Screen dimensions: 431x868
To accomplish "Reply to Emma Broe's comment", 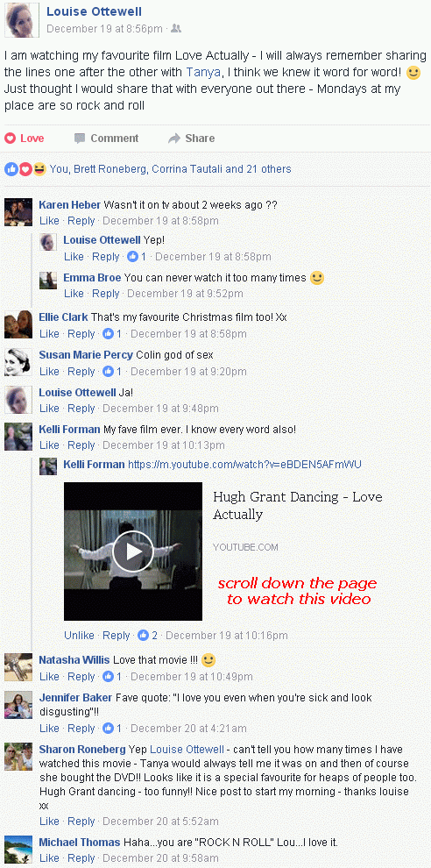I will click(106, 294).
